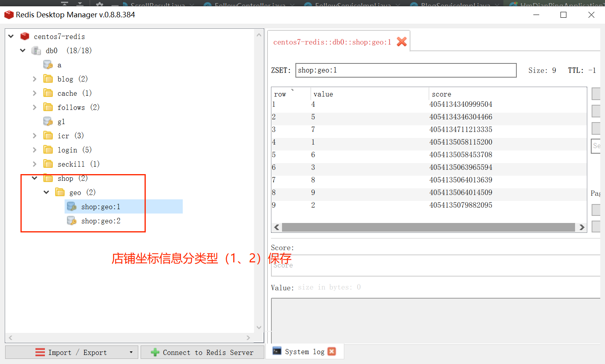605x364 pixels.
Task: Click the Import / Export button
Action: [x=72, y=352]
